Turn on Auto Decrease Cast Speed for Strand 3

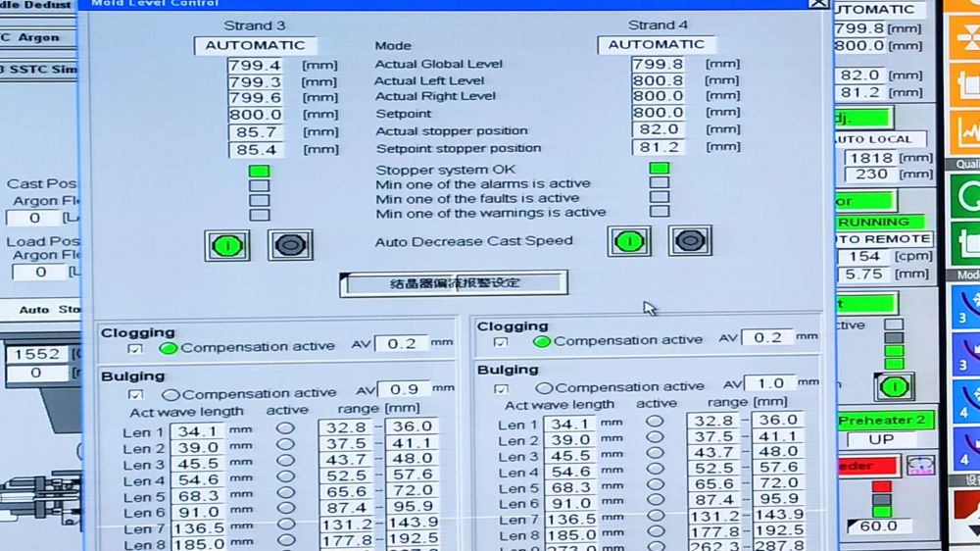pos(227,245)
